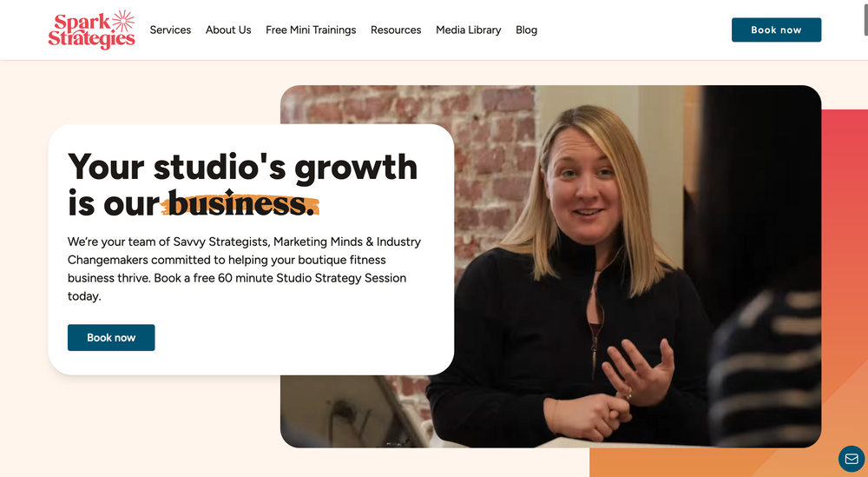Open the envelope contact widget icon

click(852, 459)
